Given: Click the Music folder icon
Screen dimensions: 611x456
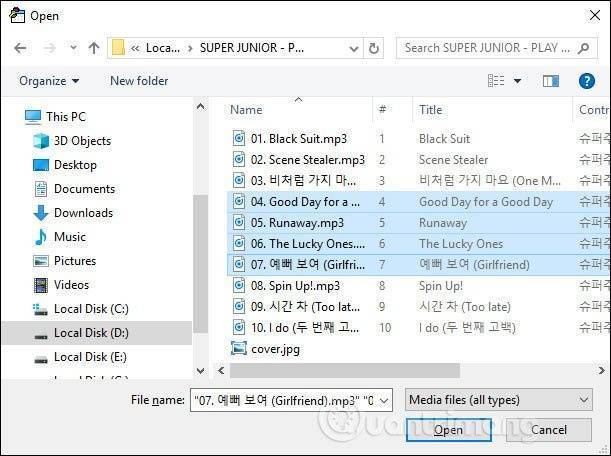Looking at the screenshot, I should point(41,237).
